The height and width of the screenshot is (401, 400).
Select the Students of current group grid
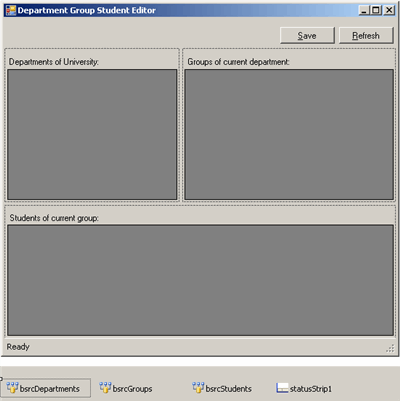pos(200,280)
